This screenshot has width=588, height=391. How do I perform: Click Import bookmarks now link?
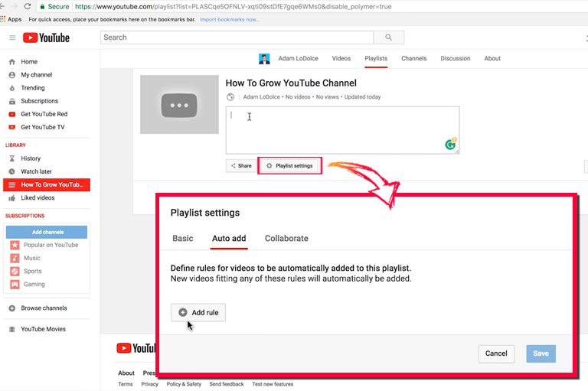[x=230, y=19]
